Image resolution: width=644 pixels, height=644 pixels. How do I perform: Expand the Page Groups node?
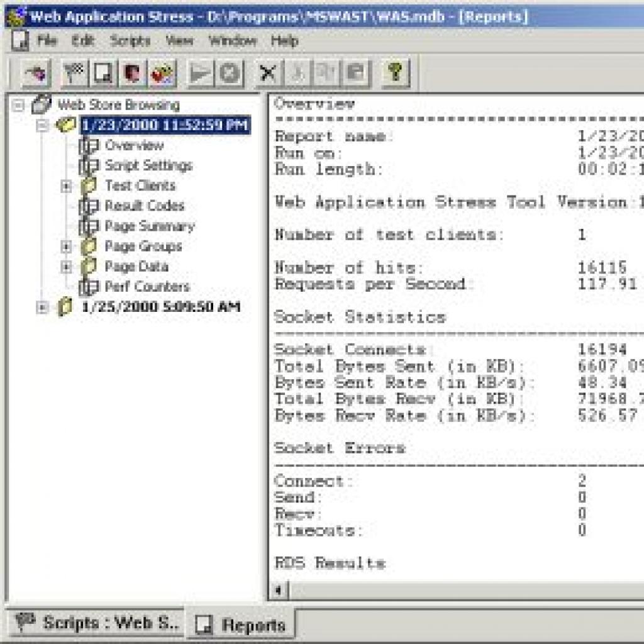pos(65,247)
